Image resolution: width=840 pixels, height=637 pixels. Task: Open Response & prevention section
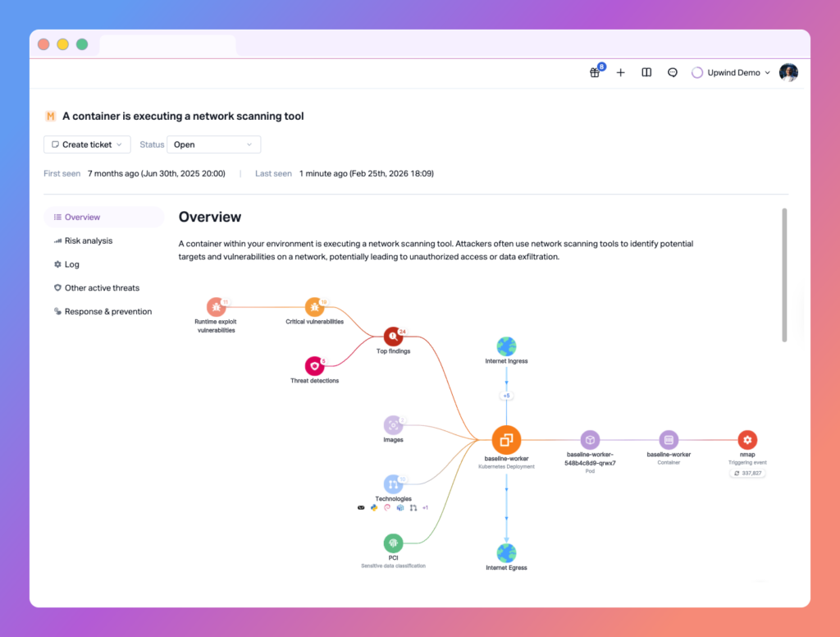tap(107, 312)
